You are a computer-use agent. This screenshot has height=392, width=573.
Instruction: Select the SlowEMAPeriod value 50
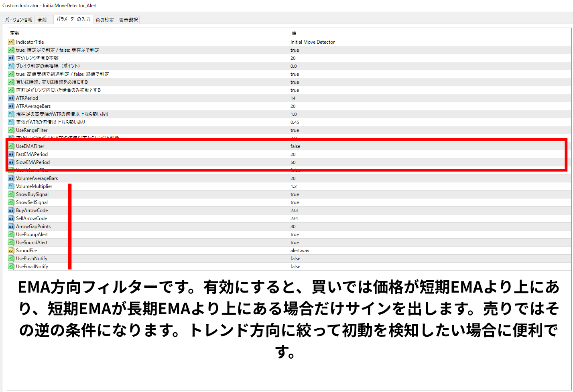293,162
